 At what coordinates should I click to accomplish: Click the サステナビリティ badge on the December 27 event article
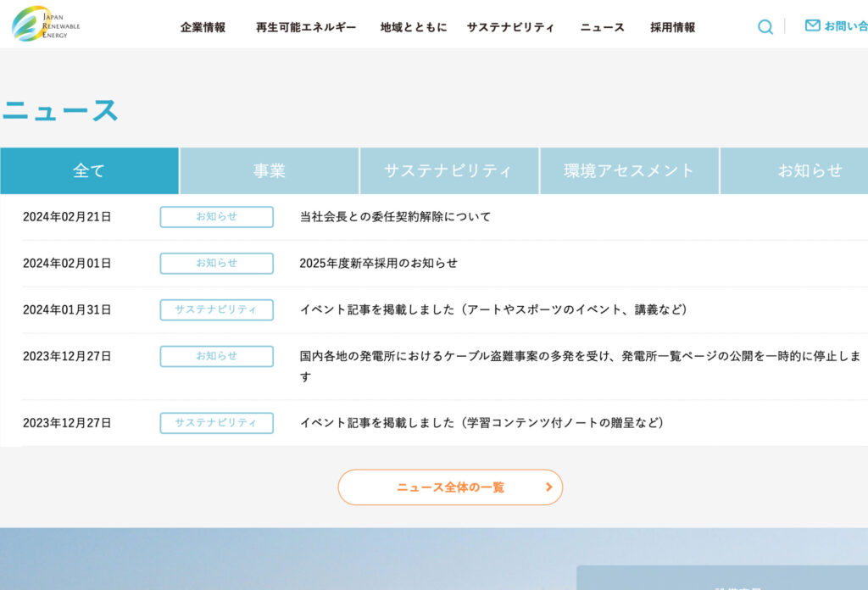pyautogui.click(x=216, y=423)
